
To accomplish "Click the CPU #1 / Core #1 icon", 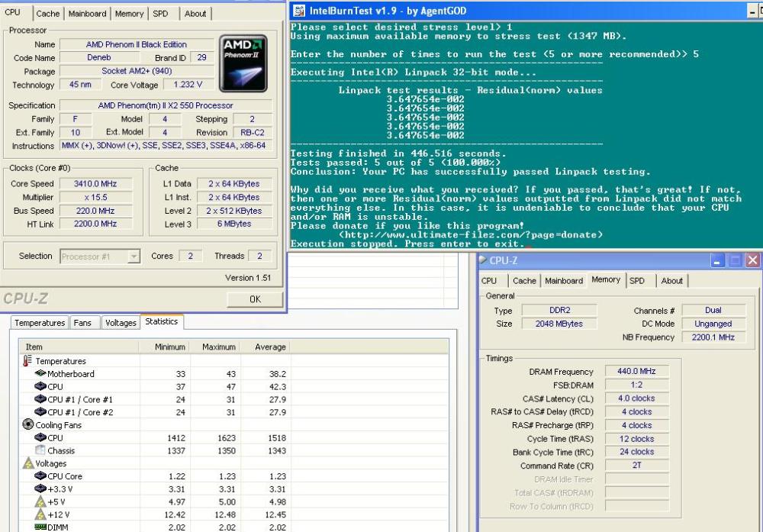I will tap(40, 399).
